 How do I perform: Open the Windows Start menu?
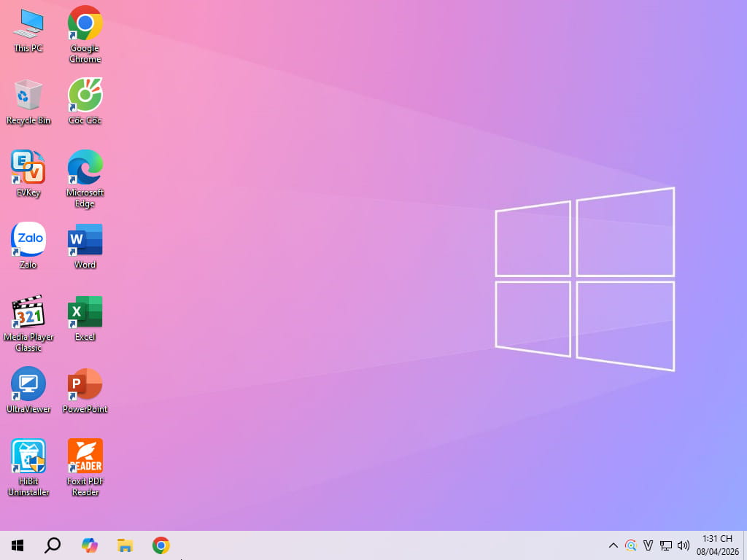pyautogui.click(x=18, y=545)
